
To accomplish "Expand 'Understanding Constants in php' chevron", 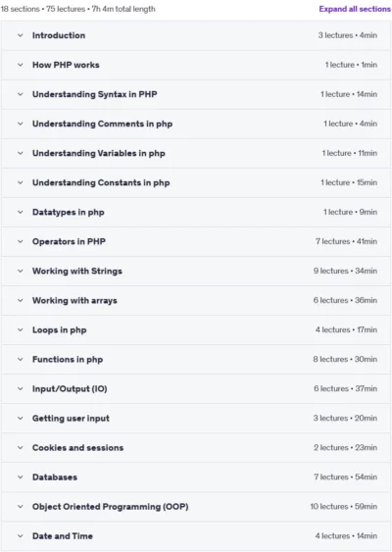I will (21, 182).
